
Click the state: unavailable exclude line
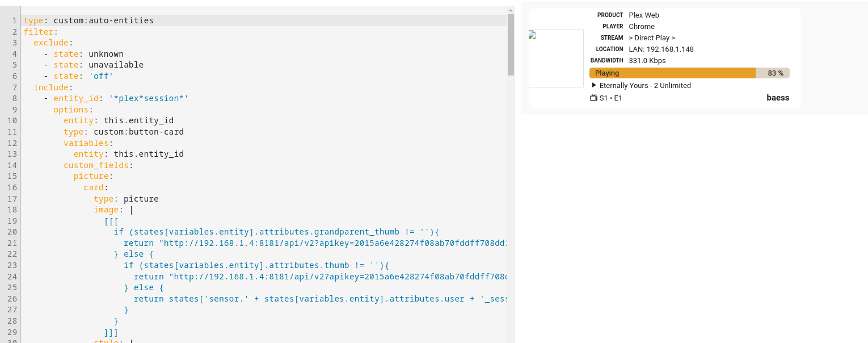pyautogui.click(x=98, y=65)
